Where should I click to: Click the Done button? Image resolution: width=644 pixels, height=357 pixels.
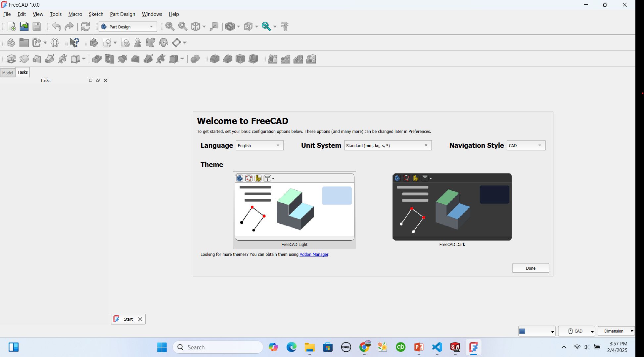point(530,268)
